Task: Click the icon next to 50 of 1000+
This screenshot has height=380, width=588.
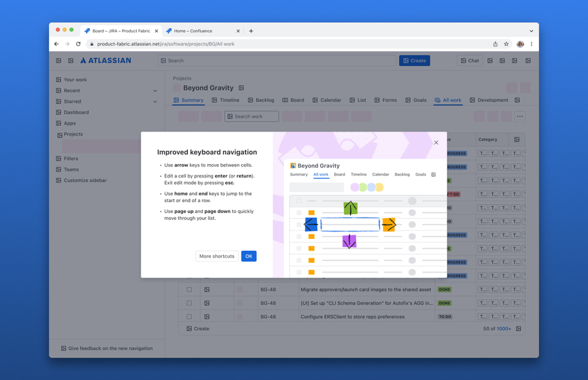Action: click(x=519, y=329)
